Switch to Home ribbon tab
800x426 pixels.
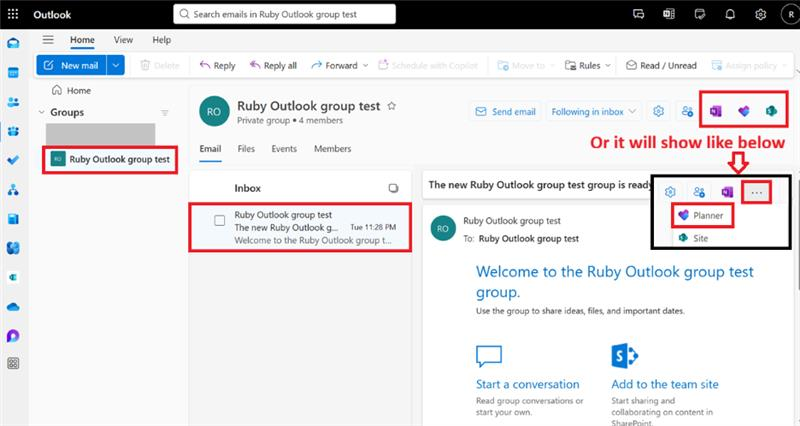point(82,40)
